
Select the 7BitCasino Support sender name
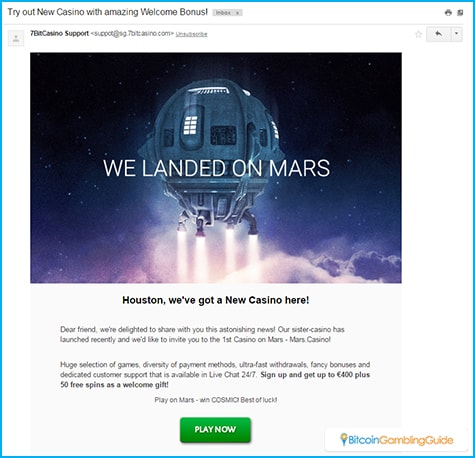tap(59, 33)
